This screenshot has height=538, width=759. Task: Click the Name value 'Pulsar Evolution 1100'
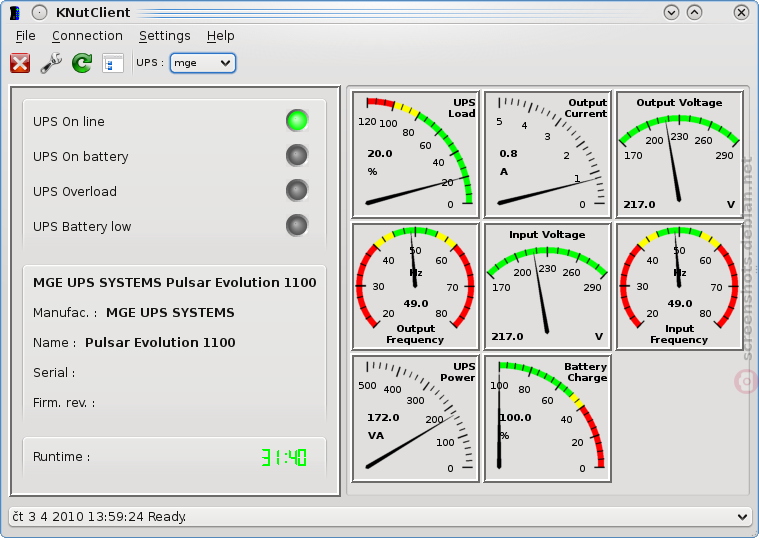coord(160,343)
